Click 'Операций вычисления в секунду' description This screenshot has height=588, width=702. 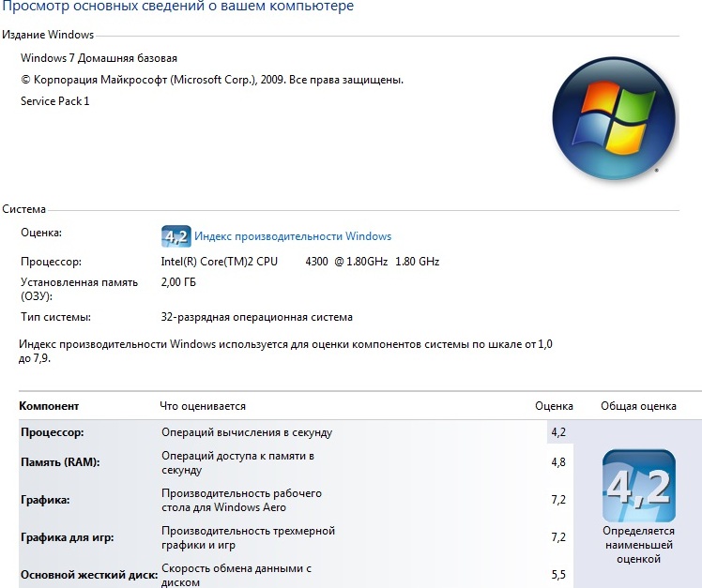247,432
